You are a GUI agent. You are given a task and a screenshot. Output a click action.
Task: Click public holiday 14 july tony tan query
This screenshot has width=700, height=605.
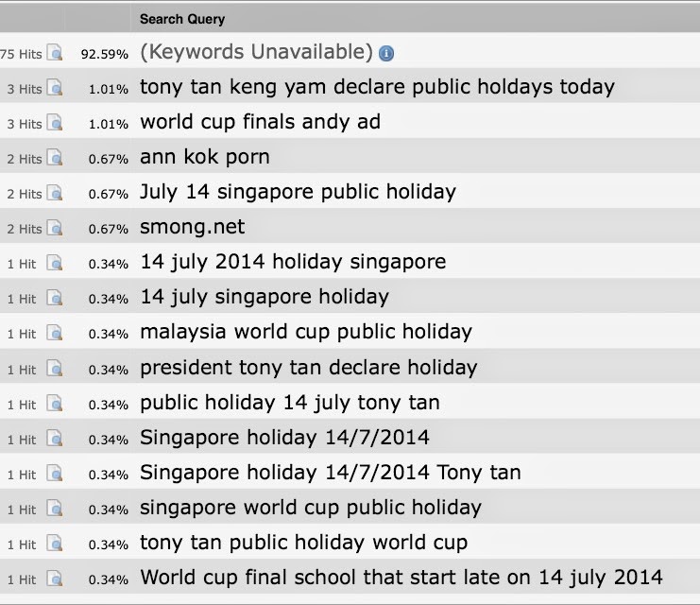tap(289, 402)
